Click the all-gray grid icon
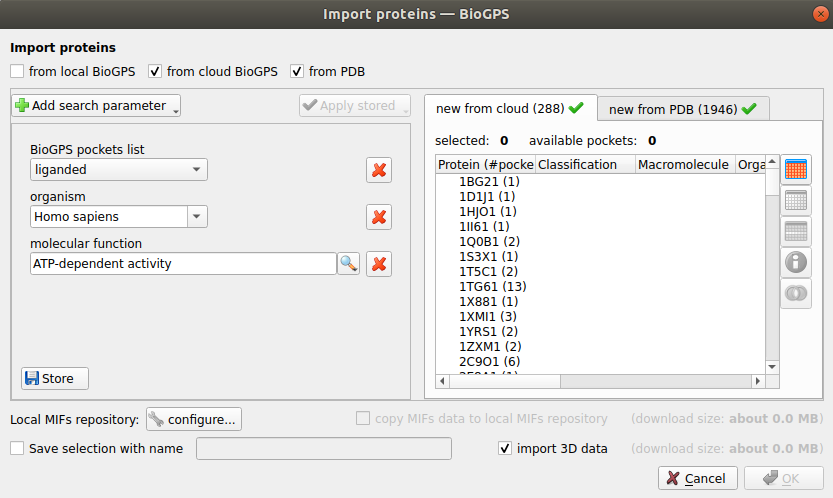 pos(796,231)
